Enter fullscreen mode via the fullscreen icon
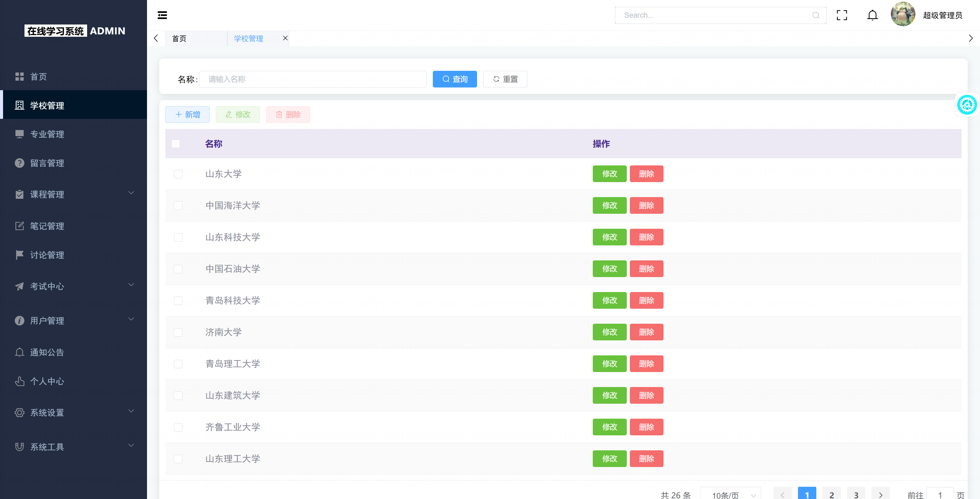 coord(842,15)
